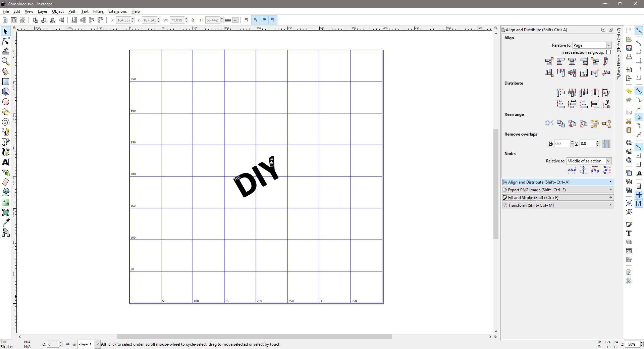Switch to the Export PNG Image panel
Viewport: 644px width, 349px height.
point(557,190)
